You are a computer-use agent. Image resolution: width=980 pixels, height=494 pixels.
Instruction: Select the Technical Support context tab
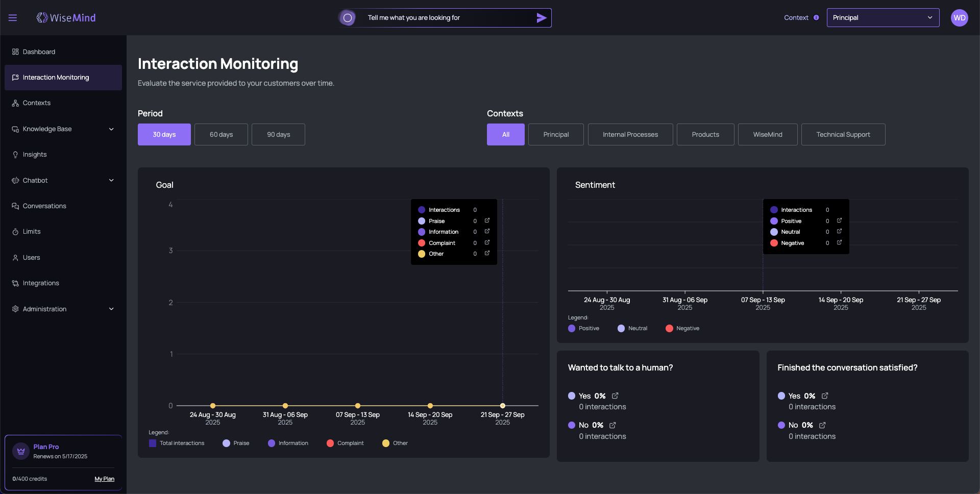pyautogui.click(x=843, y=135)
